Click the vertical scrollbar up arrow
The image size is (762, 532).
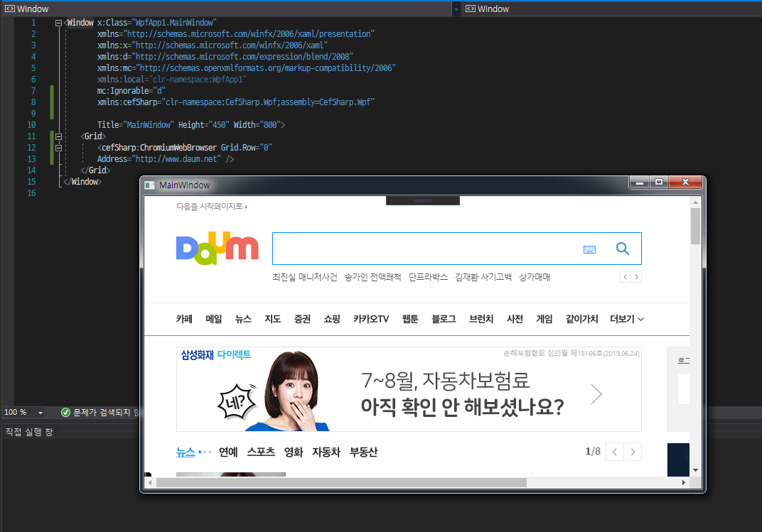tap(695, 202)
